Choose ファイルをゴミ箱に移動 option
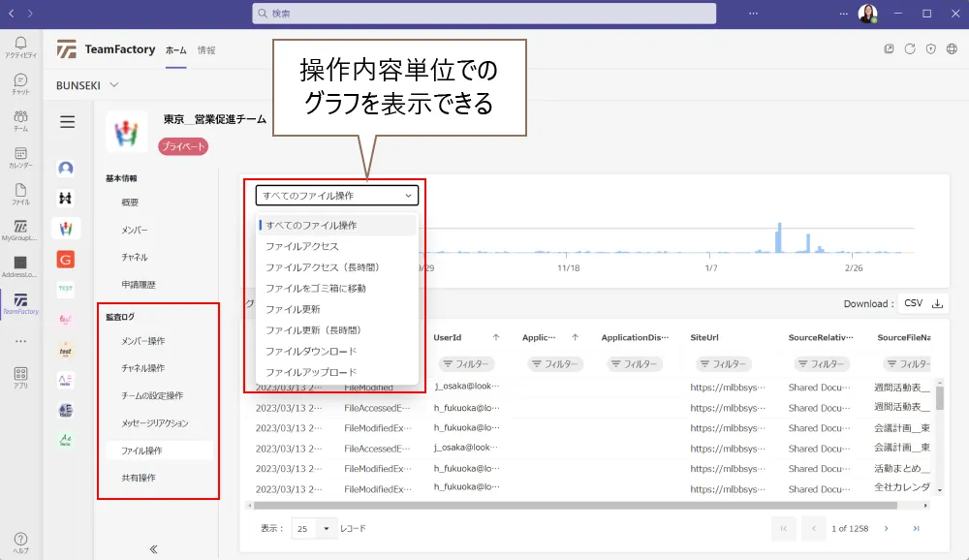Screen dimensions: 969x560 316,288
